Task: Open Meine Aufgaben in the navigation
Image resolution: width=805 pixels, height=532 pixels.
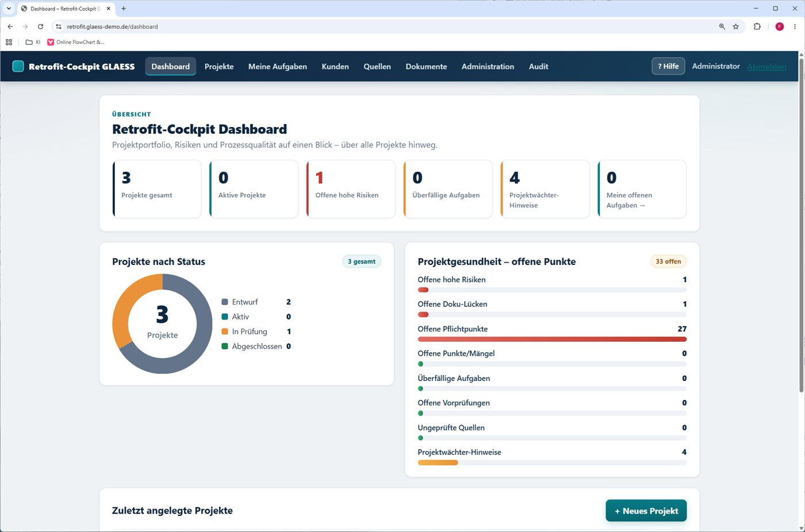Action: (278, 66)
